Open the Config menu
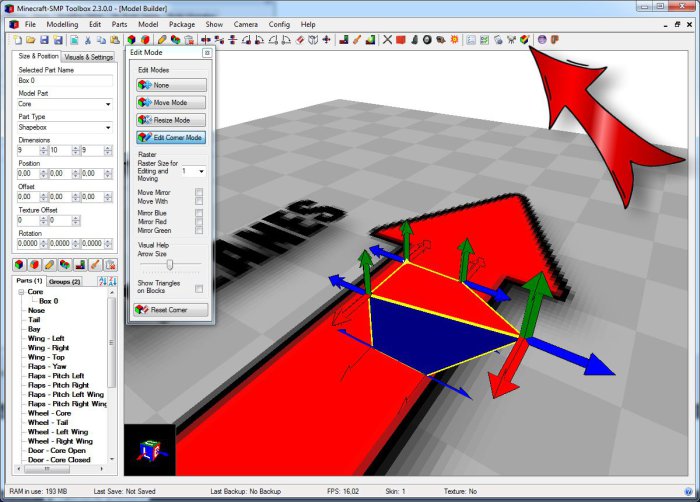This screenshot has width=700, height=502. [x=279, y=24]
